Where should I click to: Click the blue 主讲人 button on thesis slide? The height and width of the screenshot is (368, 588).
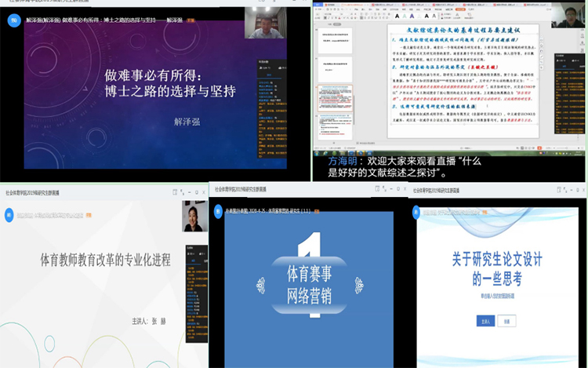(x=486, y=321)
